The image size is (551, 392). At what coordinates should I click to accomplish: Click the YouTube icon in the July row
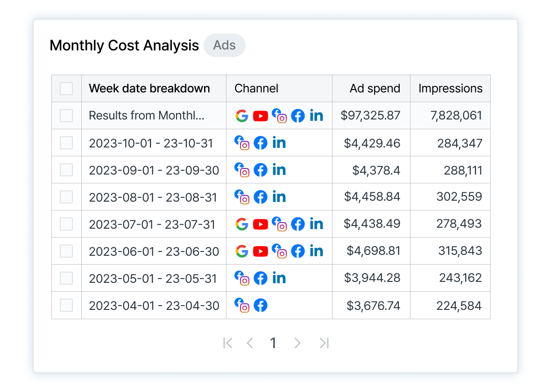pyautogui.click(x=261, y=224)
